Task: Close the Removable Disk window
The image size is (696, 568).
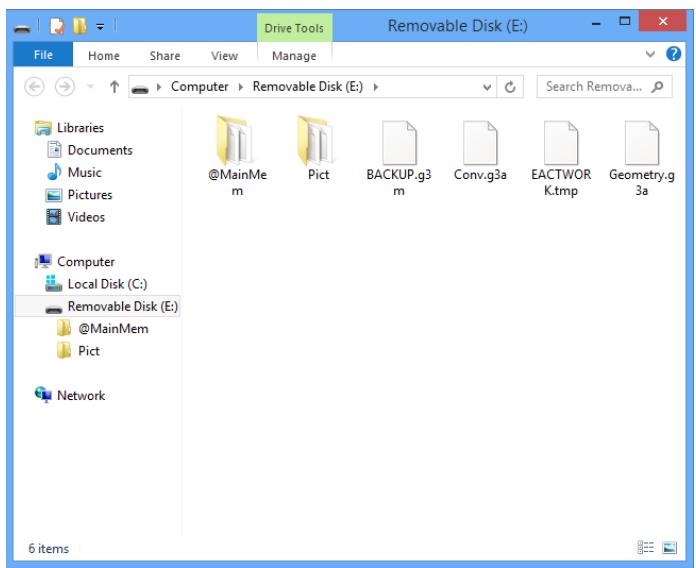Action: click(x=663, y=21)
